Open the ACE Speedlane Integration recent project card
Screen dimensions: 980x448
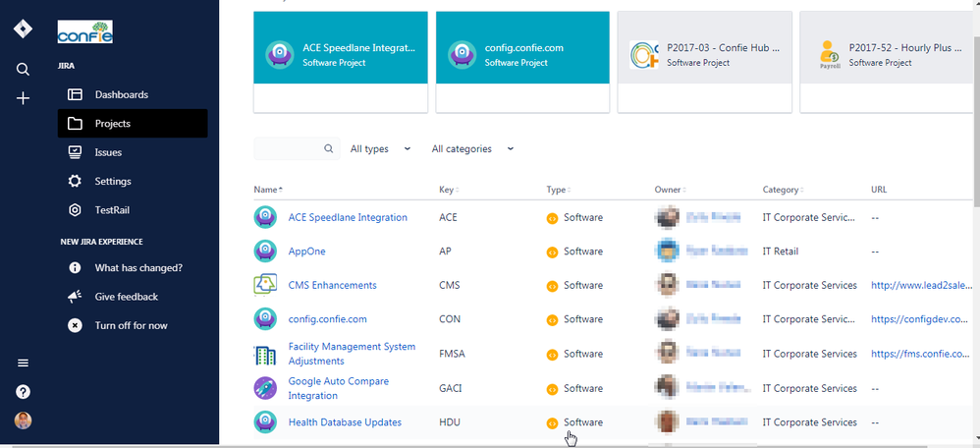[x=341, y=62]
